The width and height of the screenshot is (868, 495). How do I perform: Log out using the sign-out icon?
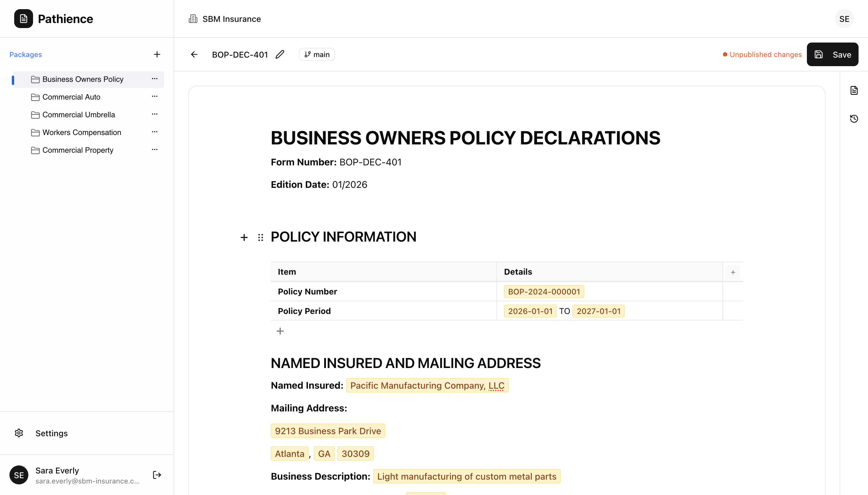click(x=156, y=475)
